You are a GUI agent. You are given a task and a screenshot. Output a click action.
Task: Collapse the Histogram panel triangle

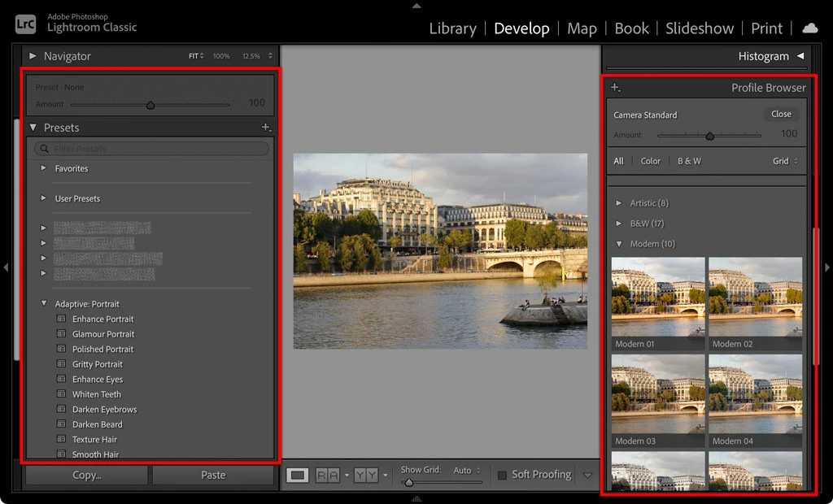click(x=800, y=56)
